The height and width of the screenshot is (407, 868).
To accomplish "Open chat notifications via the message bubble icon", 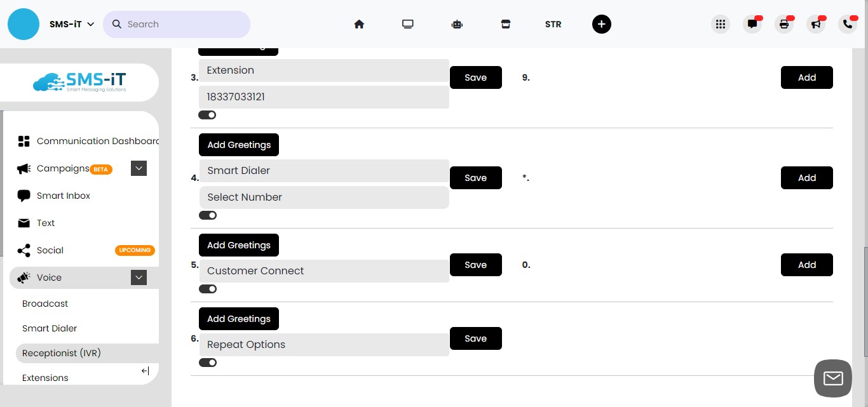I will click(752, 24).
